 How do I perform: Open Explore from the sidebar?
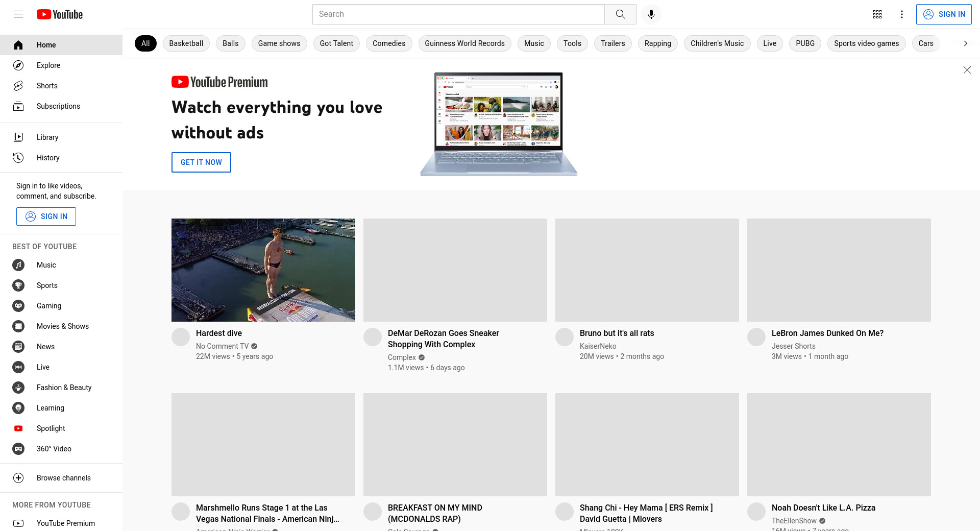61,65
